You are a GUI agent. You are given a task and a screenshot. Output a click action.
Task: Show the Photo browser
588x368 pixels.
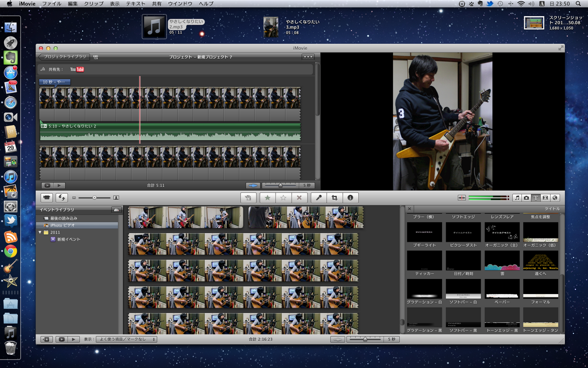(x=526, y=198)
